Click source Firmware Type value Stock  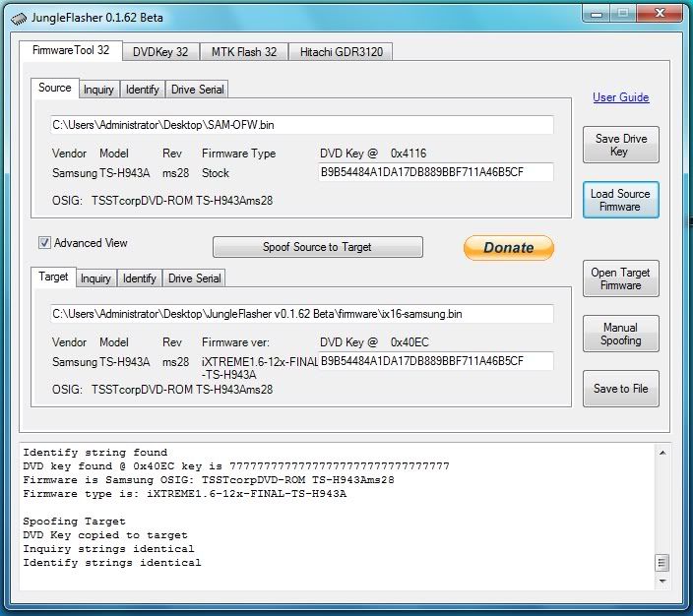(x=216, y=173)
